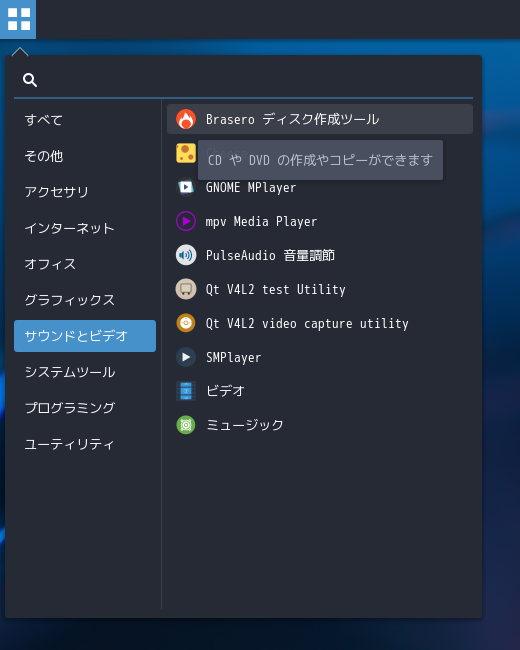
Task: Select the サウンドとビデオ category
Action: pos(85,336)
